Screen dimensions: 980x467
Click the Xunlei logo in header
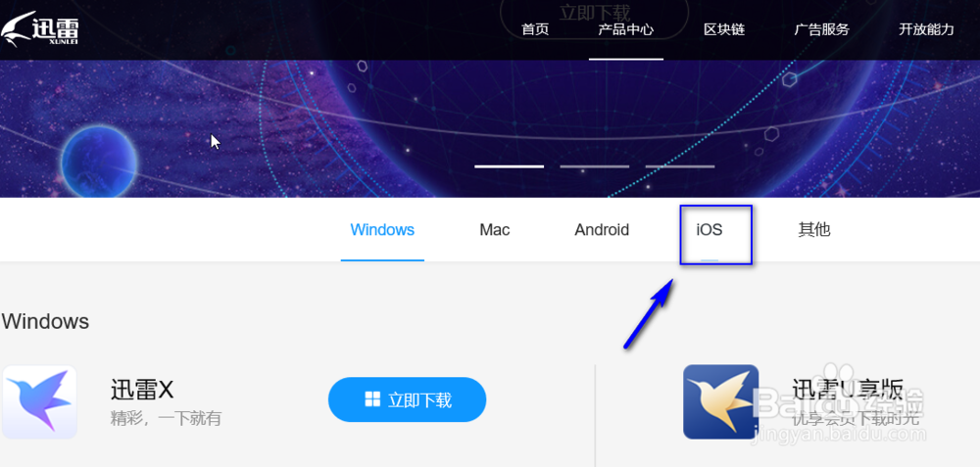tap(39, 28)
